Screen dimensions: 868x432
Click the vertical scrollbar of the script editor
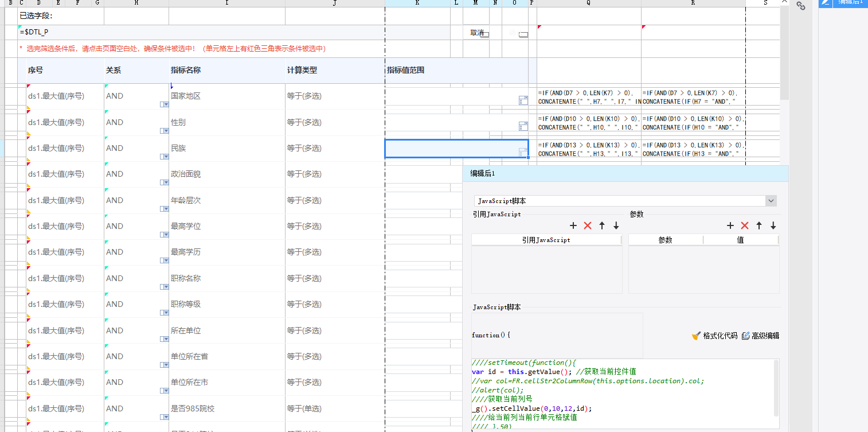click(776, 388)
